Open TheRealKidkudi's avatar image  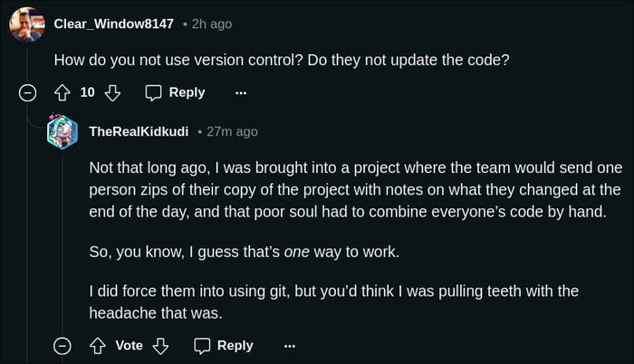[62, 131]
